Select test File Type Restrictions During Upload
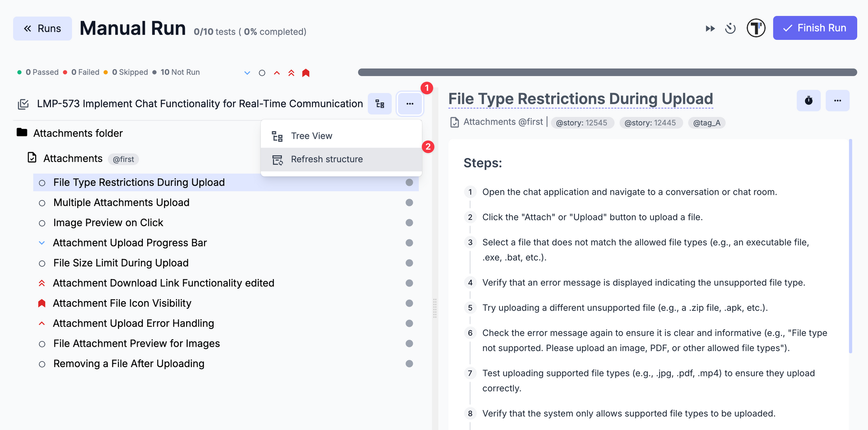The height and width of the screenshot is (430, 868). point(226,182)
